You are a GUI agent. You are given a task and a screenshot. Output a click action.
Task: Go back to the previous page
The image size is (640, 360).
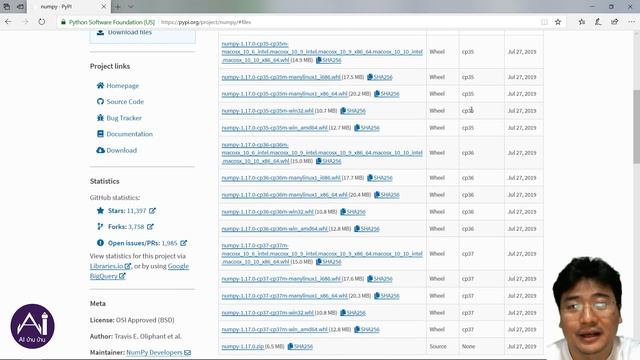[x=8, y=22]
